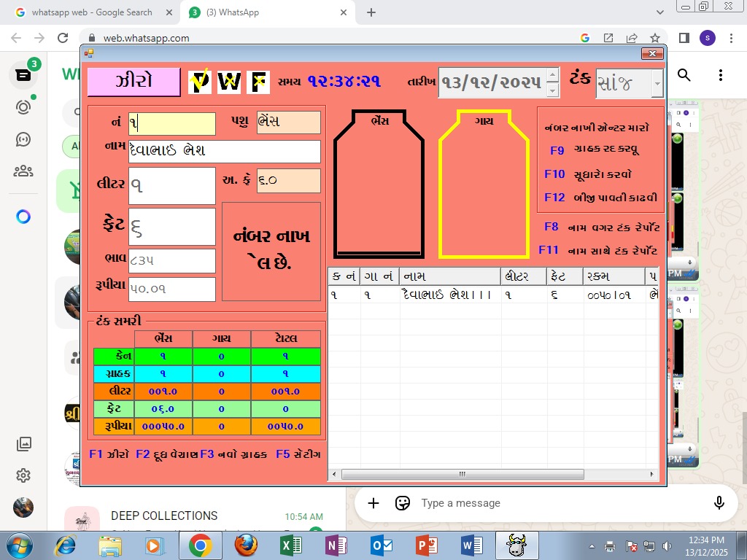Viewport: 747px width, 560px height.
Task: Click the horizontal scrollbar below the records table
Action: pyautogui.click(x=461, y=474)
